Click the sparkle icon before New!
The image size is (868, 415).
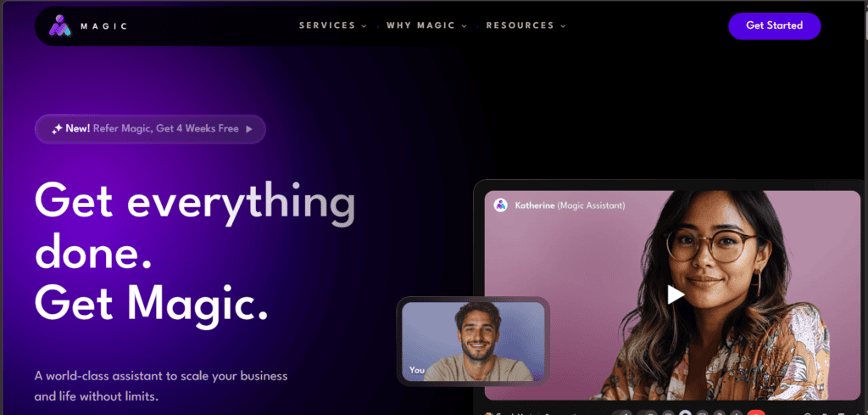57,129
